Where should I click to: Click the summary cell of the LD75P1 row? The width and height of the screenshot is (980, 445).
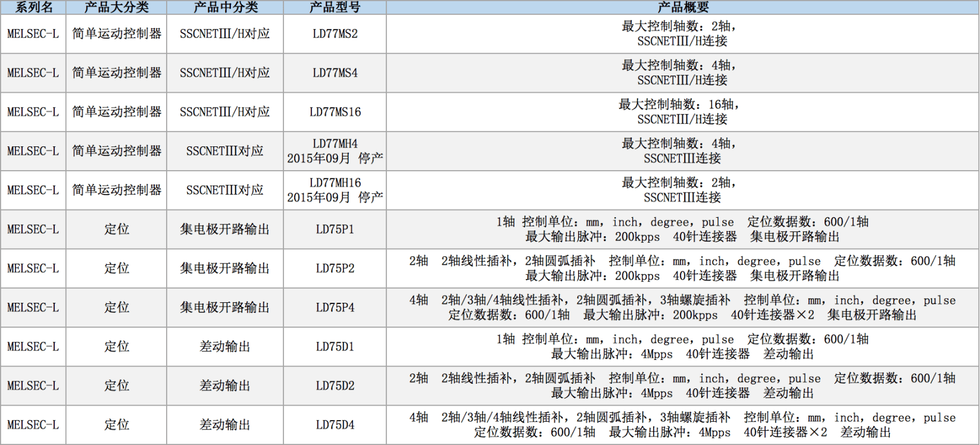coord(682,230)
